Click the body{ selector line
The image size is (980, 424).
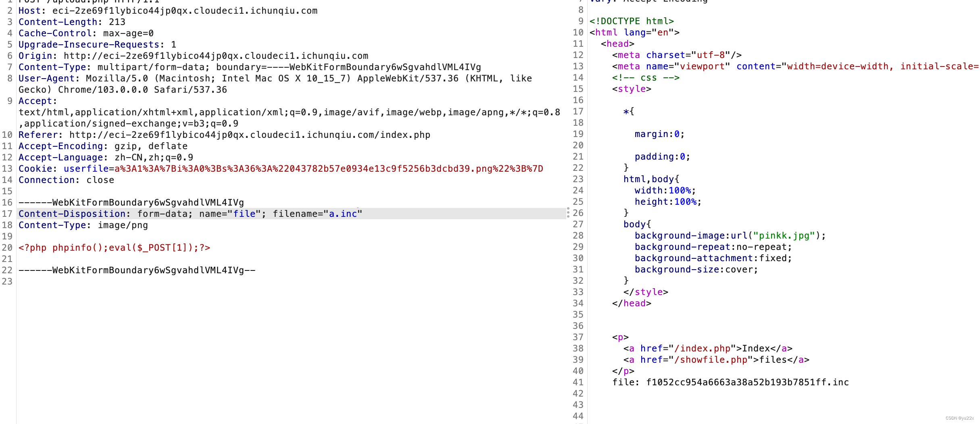click(637, 224)
